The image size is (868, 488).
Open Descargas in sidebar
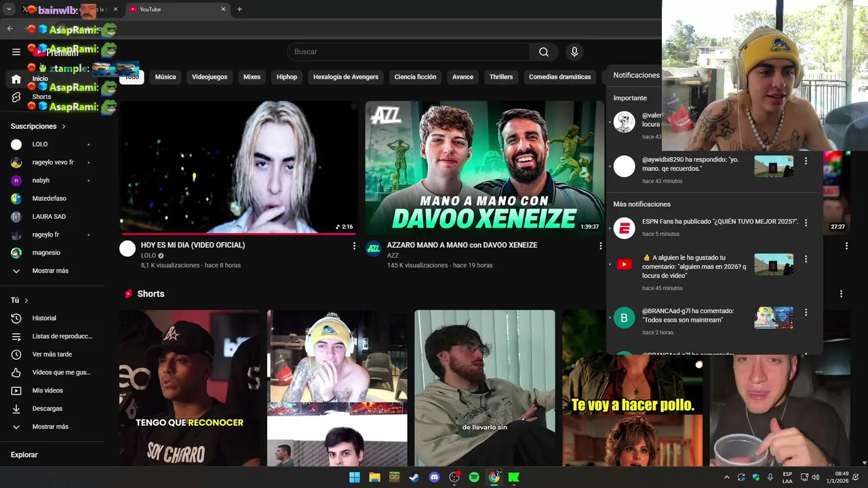(x=52, y=409)
